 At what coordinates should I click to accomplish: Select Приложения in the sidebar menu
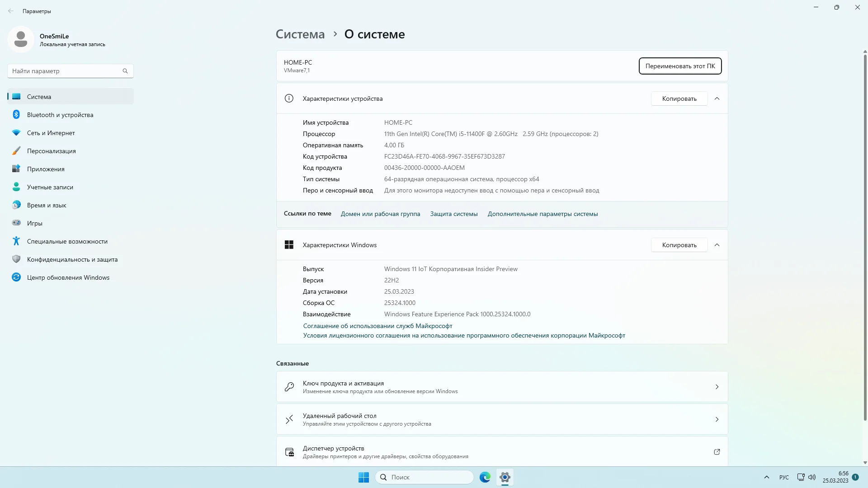46,169
